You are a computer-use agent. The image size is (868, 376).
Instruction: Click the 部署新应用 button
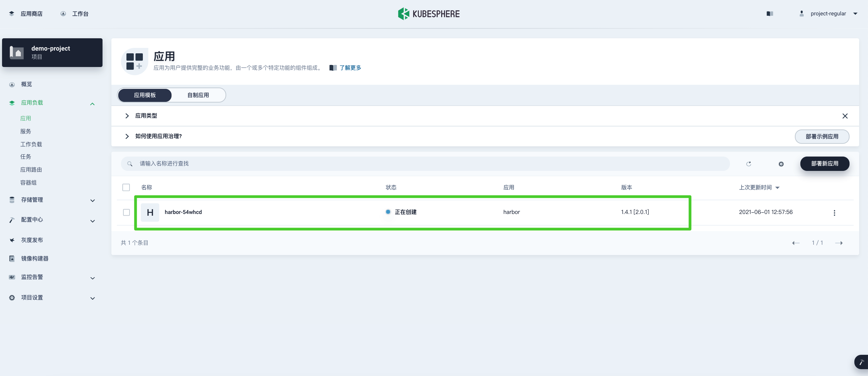tap(825, 164)
